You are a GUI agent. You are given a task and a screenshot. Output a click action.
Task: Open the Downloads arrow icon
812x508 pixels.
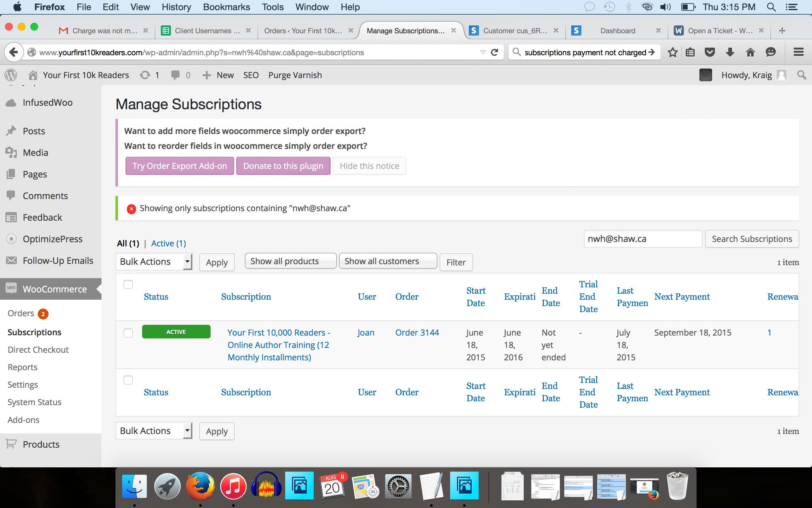click(730, 52)
